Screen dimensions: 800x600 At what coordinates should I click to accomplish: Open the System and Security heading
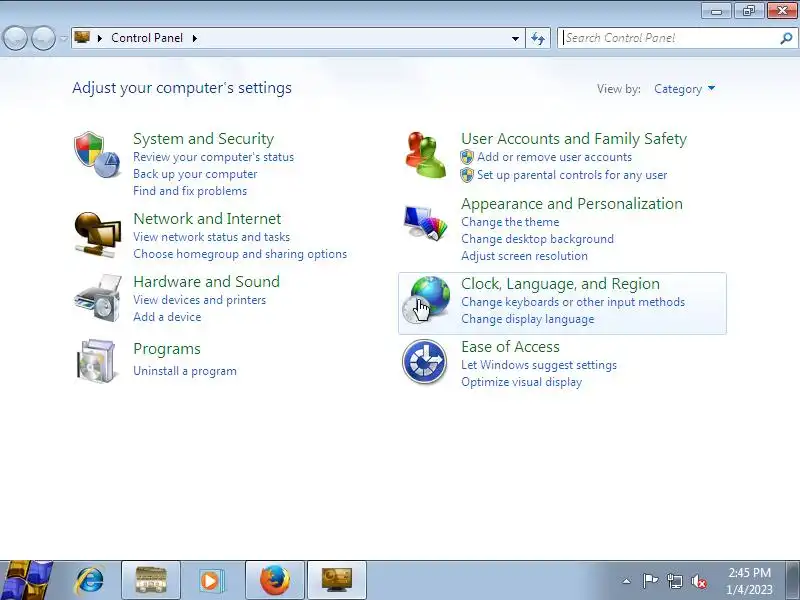(x=204, y=139)
